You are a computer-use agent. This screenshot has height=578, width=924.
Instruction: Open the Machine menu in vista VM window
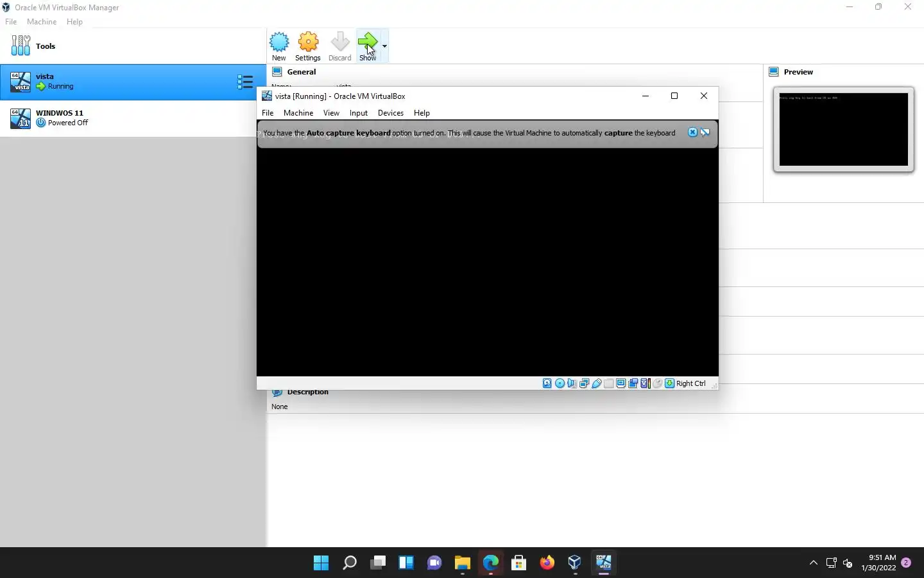[x=298, y=113]
